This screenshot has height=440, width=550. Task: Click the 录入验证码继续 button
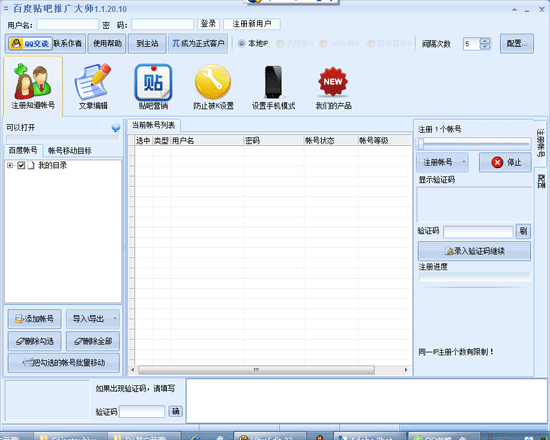point(474,251)
